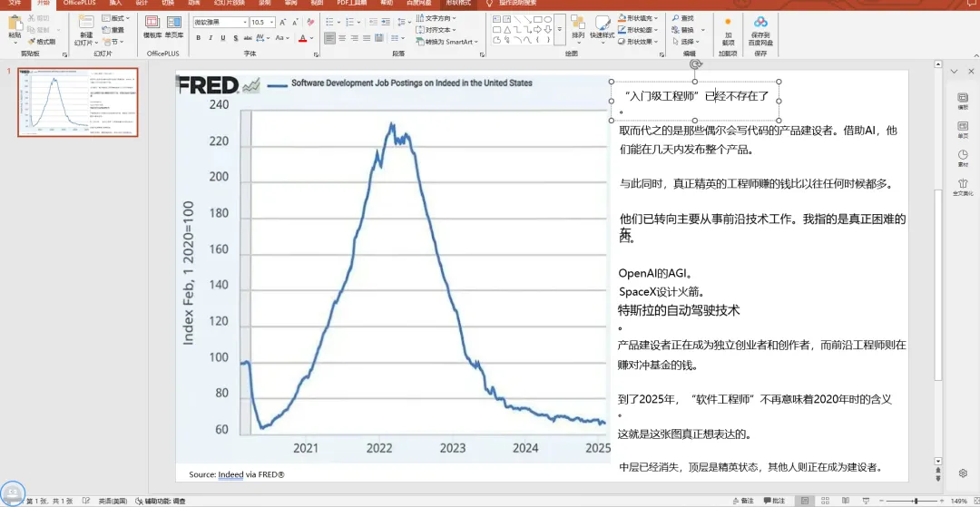980x507 pixels.
Task: Click the Comments (批注) button in the status bar
Action: pyautogui.click(x=774, y=501)
